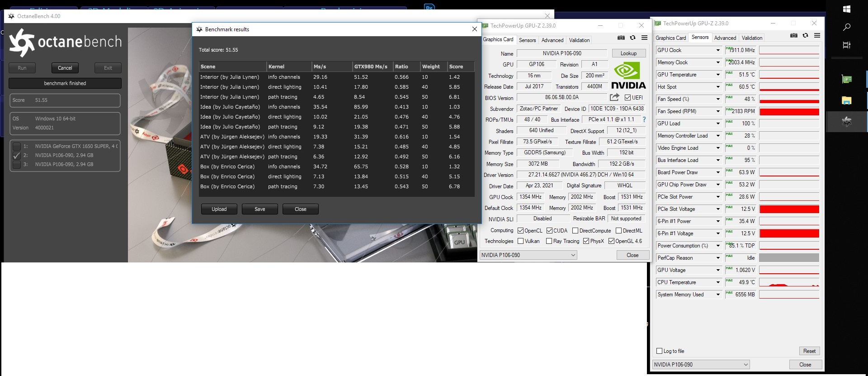This screenshot has width=868, height=376.
Task: Switch to Validation tab in Sensors window
Action: (752, 38)
